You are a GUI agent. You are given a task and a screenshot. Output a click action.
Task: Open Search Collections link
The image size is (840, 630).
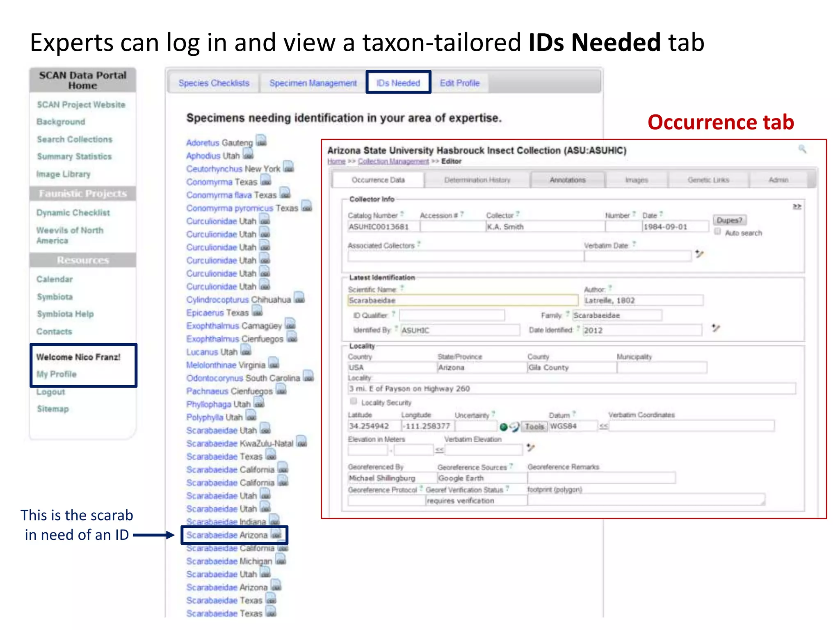tap(74, 139)
